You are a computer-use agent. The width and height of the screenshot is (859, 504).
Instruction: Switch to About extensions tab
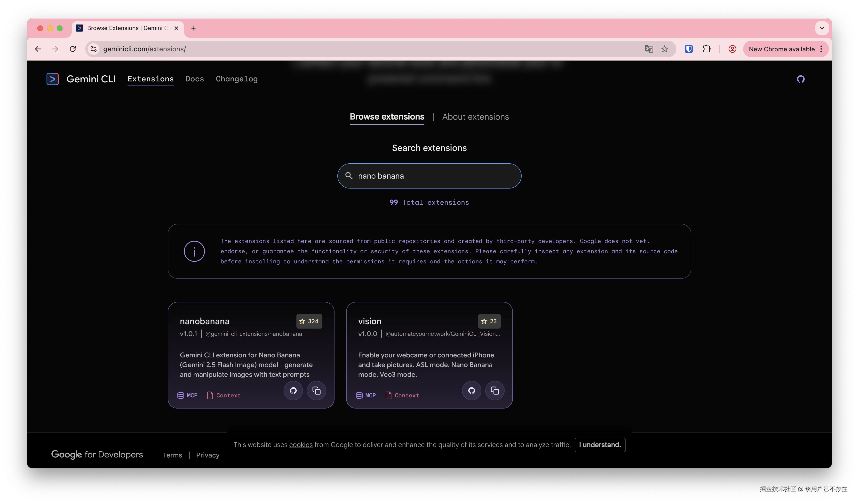point(475,117)
